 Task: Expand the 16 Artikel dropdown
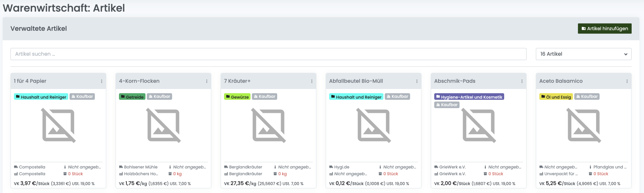(x=583, y=54)
